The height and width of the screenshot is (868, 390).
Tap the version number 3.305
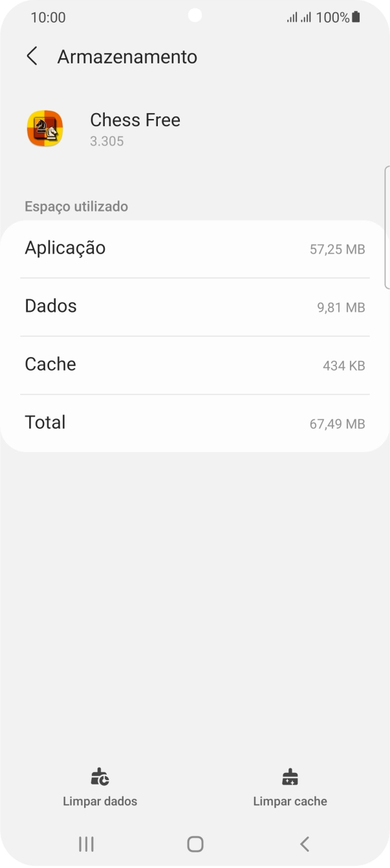[107, 141]
